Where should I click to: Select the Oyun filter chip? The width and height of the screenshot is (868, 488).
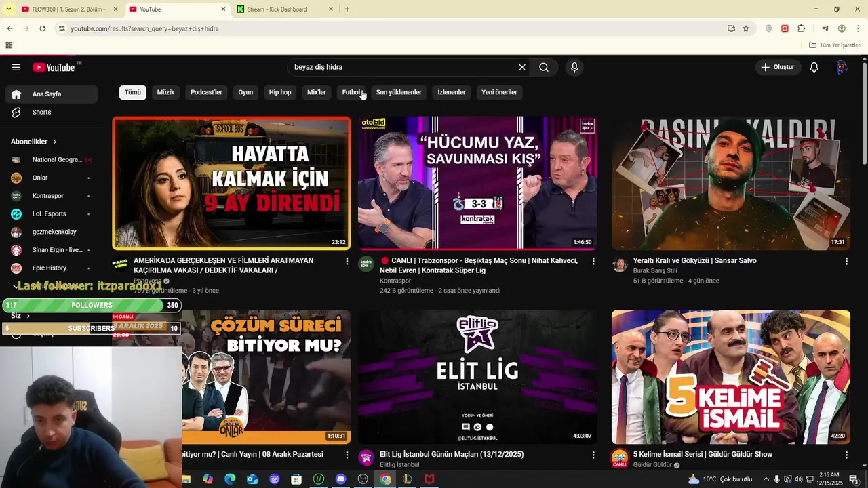(245, 92)
